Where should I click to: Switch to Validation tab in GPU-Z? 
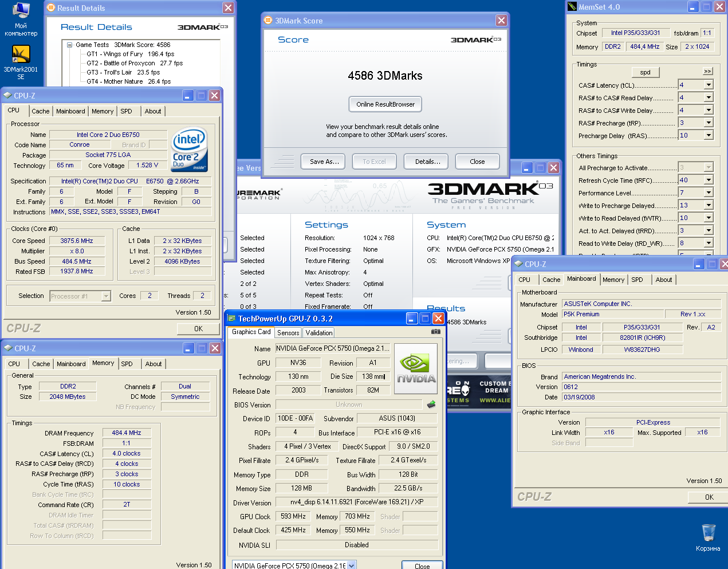point(319,332)
